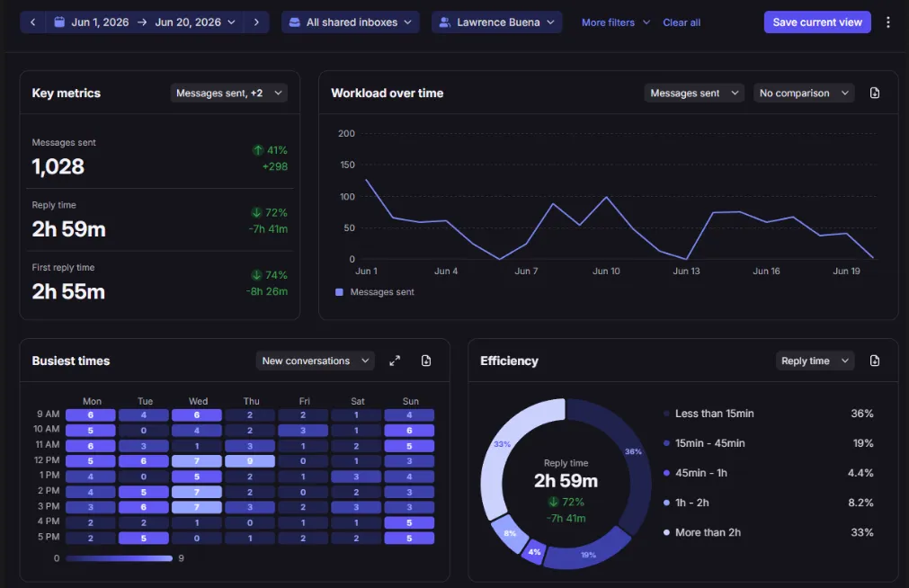The height and width of the screenshot is (588, 909).
Task: Open the All shared inboxes filter
Action: click(350, 22)
